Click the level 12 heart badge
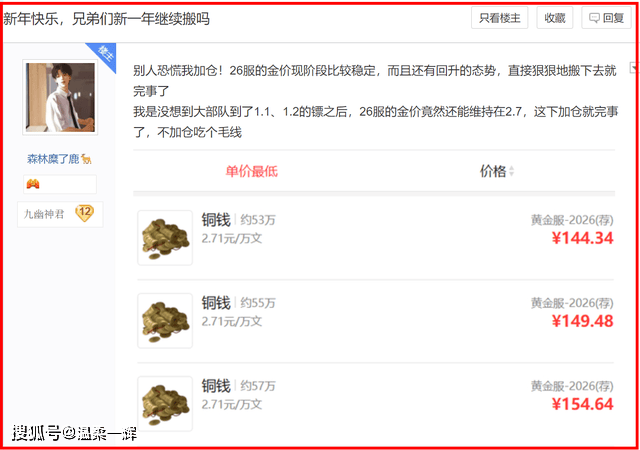640x450 pixels. 84,213
